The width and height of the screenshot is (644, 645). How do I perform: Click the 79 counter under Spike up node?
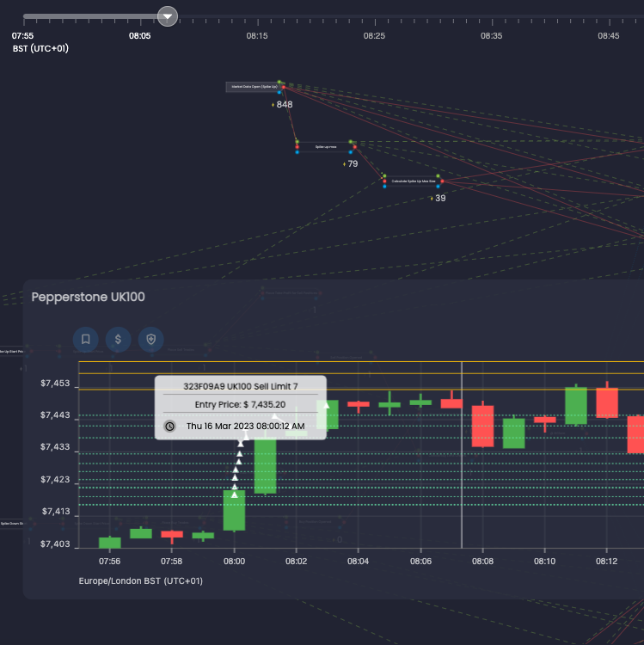point(352,163)
